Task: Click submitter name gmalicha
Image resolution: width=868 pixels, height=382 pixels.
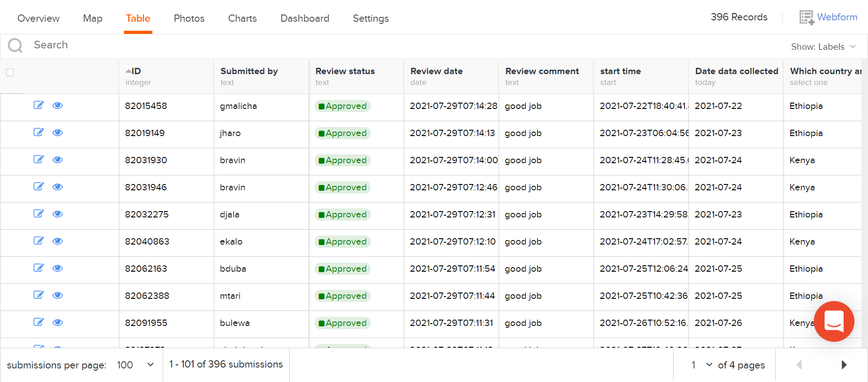Action: (238, 106)
